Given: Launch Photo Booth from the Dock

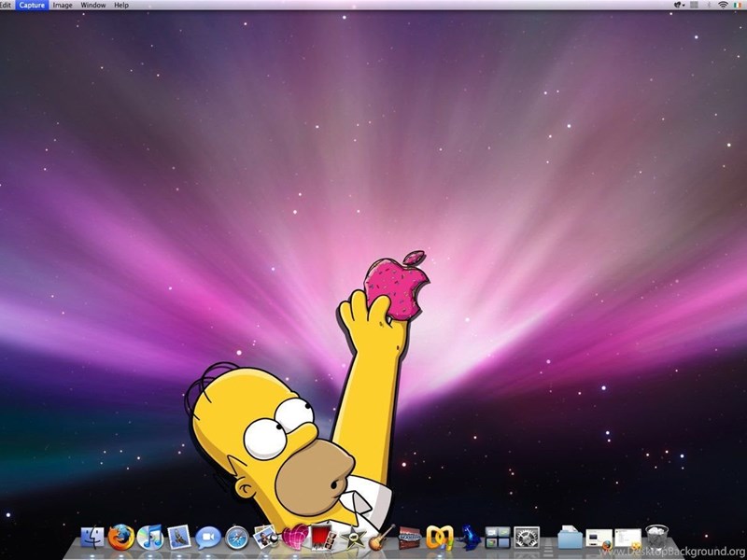Looking at the screenshot, I should coord(324,539).
